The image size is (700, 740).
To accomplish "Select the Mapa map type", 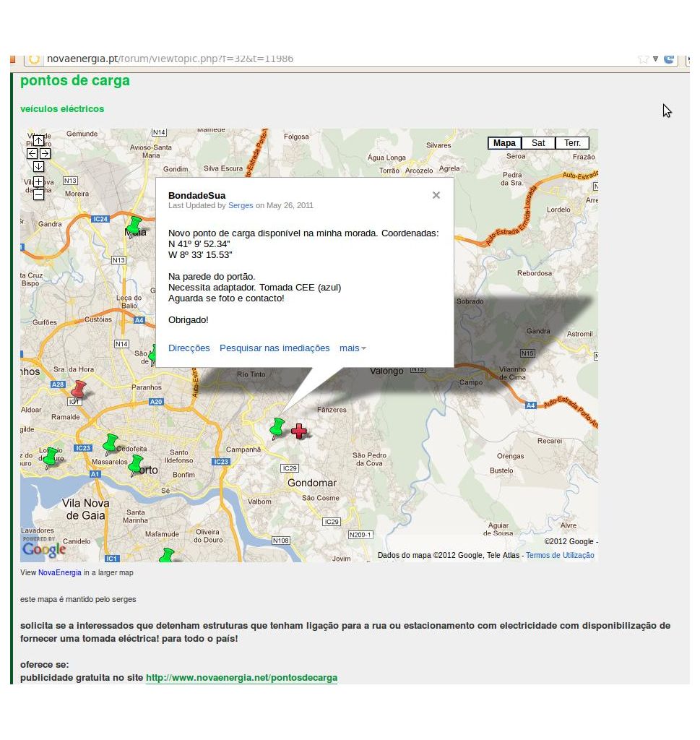I will (x=504, y=143).
